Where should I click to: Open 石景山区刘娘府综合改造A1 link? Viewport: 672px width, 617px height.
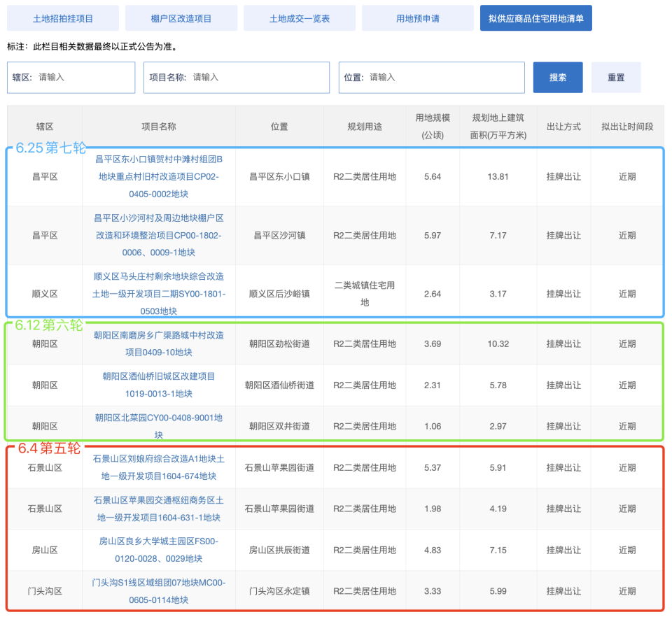[x=159, y=467]
